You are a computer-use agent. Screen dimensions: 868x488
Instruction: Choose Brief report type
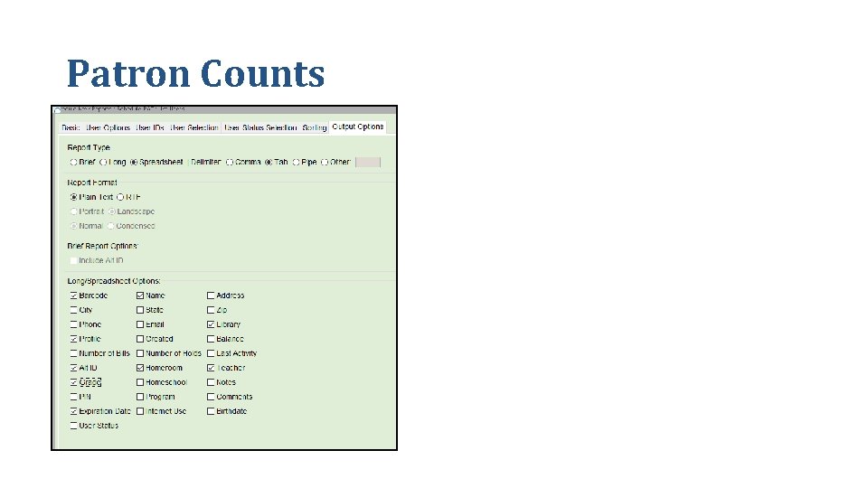(x=73, y=162)
